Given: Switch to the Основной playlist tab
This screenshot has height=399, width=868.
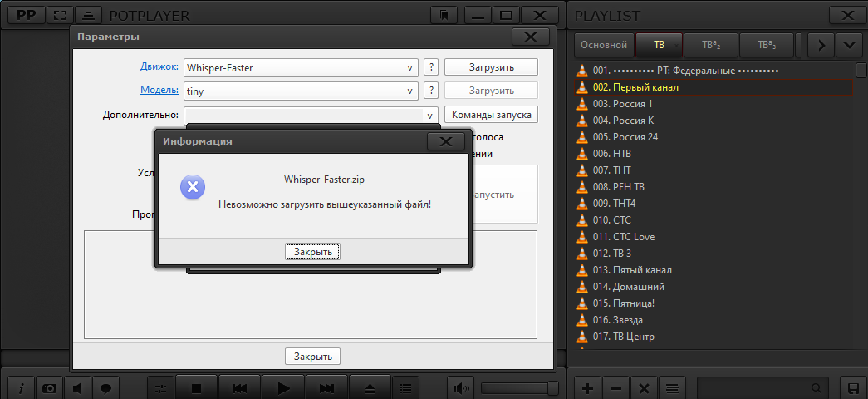Looking at the screenshot, I should point(603,45).
